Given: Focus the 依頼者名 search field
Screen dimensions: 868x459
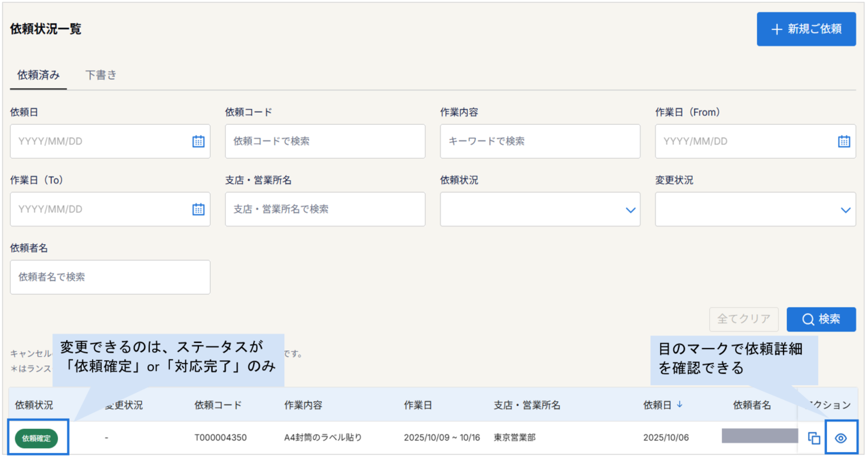Looking at the screenshot, I should (x=110, y=277).
